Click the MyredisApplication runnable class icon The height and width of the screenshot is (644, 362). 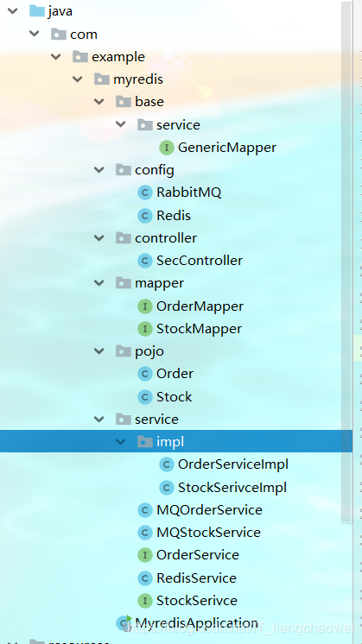[x=124, y=623]
